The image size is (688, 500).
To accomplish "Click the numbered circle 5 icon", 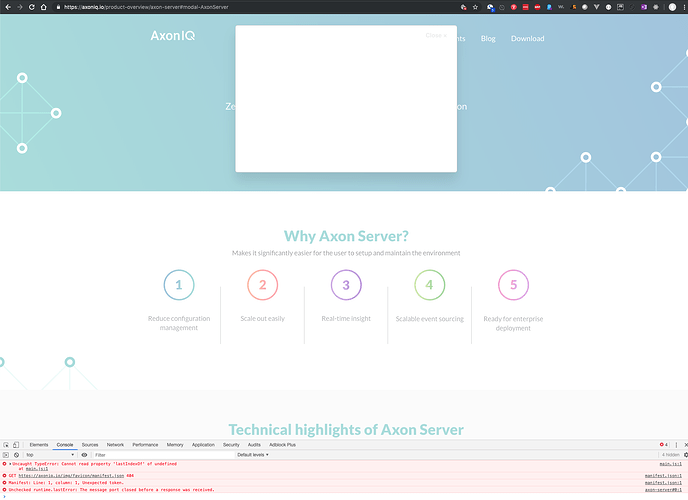I will [513, 285].
